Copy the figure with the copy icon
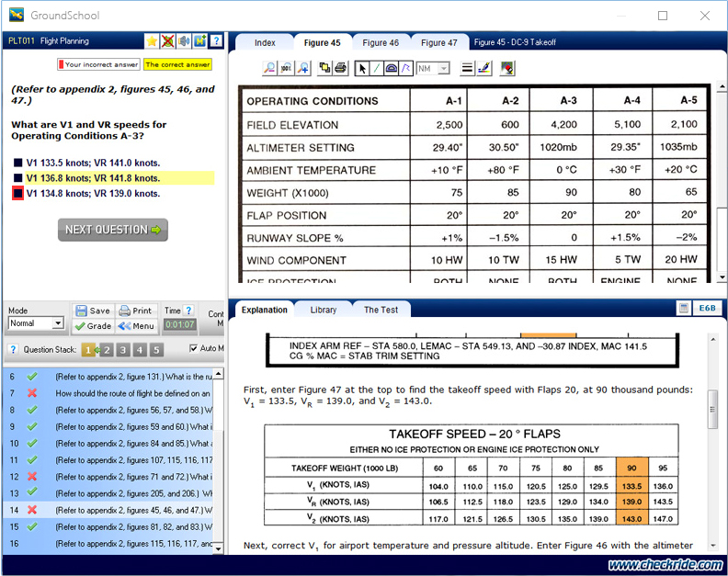Image resolution: width=728 pixels, height=576 pixels. coord(324,68)
